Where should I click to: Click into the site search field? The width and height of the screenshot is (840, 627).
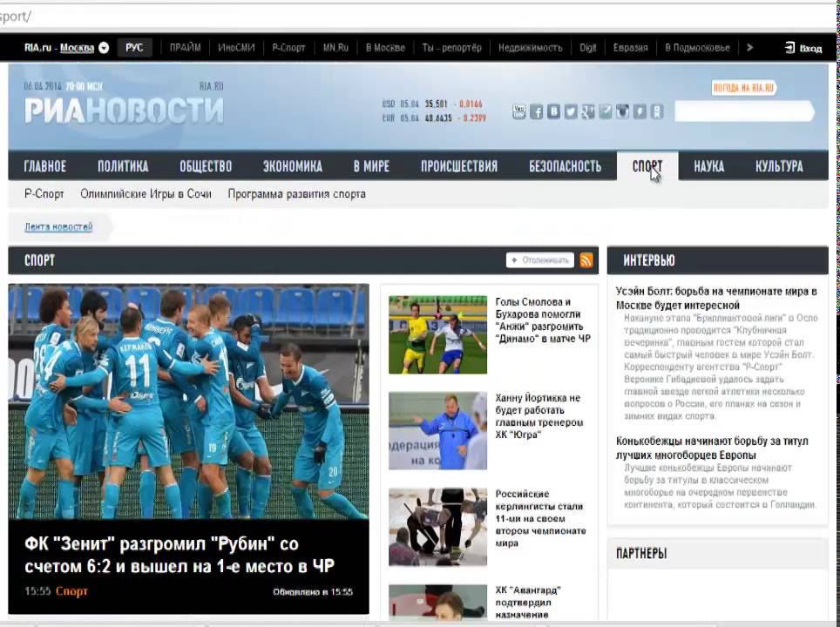click(x=743, y=112)
